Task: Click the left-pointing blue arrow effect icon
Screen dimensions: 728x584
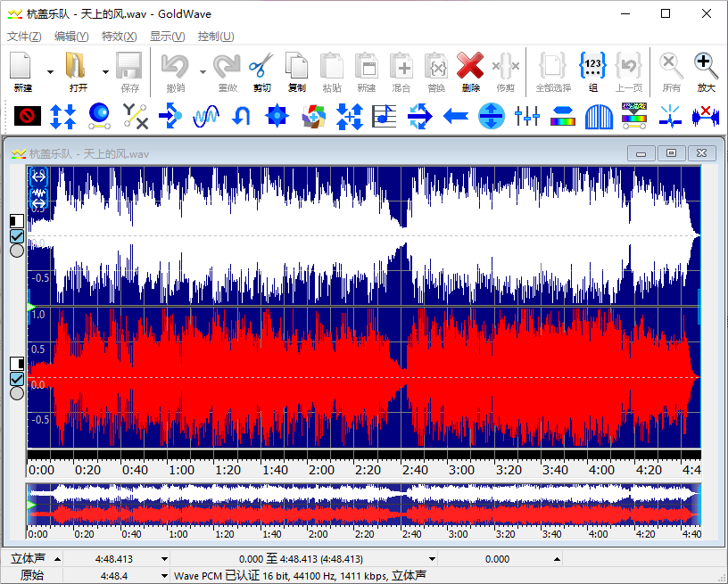Action: click(456, 116)
